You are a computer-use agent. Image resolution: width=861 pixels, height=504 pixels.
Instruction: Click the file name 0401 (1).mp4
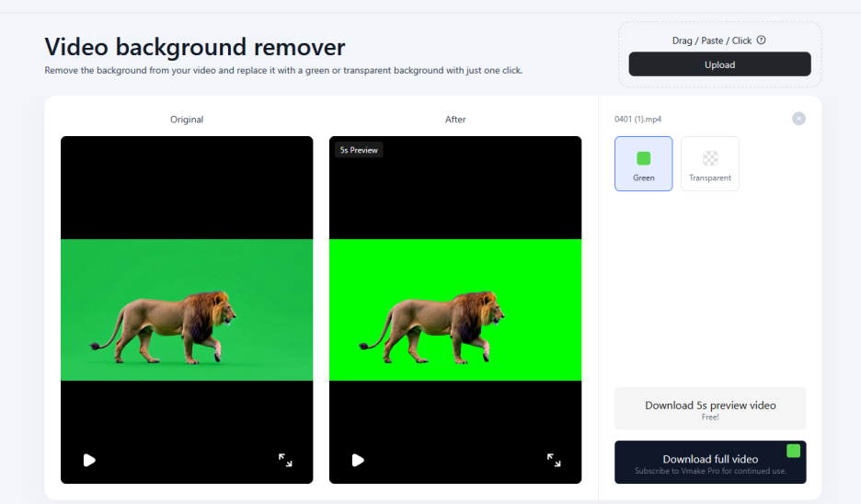point(637,120)
